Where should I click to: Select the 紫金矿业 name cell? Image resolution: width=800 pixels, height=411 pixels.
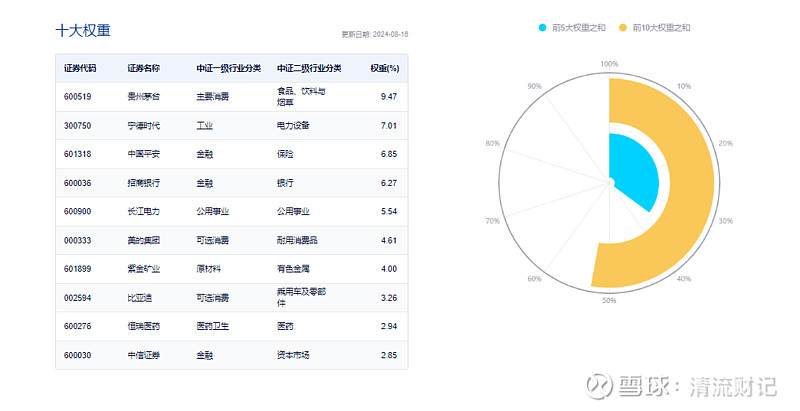pyautogui.click(x=143, y=269)
